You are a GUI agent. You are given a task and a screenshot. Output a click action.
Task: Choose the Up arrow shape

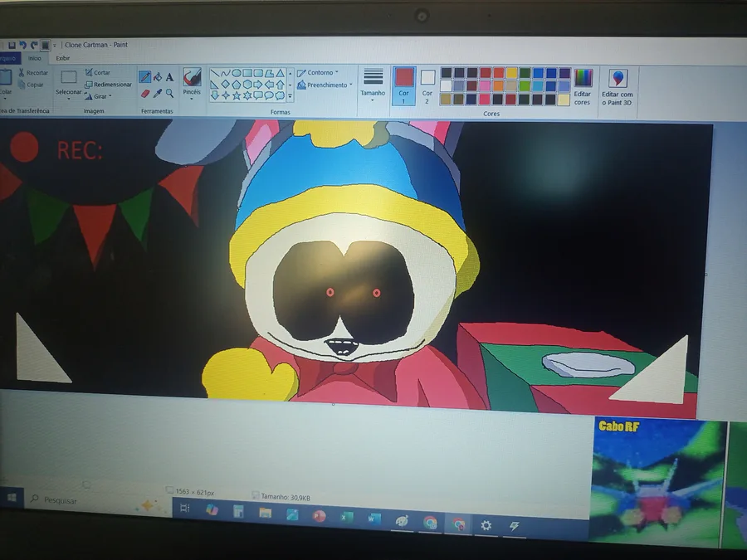coord(281,85)
